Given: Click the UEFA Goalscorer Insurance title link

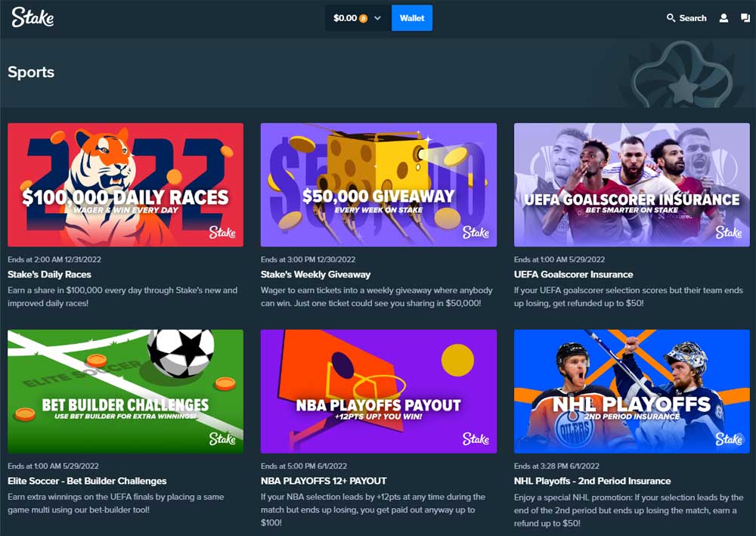Looking at the screenshot, I should coord(573,274).
